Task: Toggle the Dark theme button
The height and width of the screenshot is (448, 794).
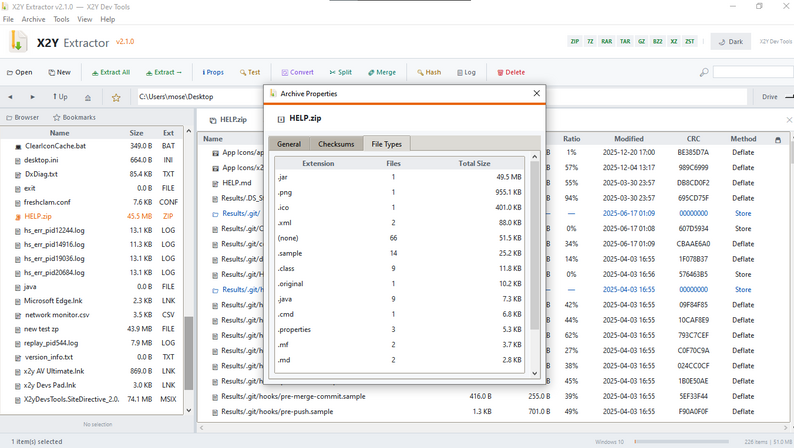Action: coord(731,42)
